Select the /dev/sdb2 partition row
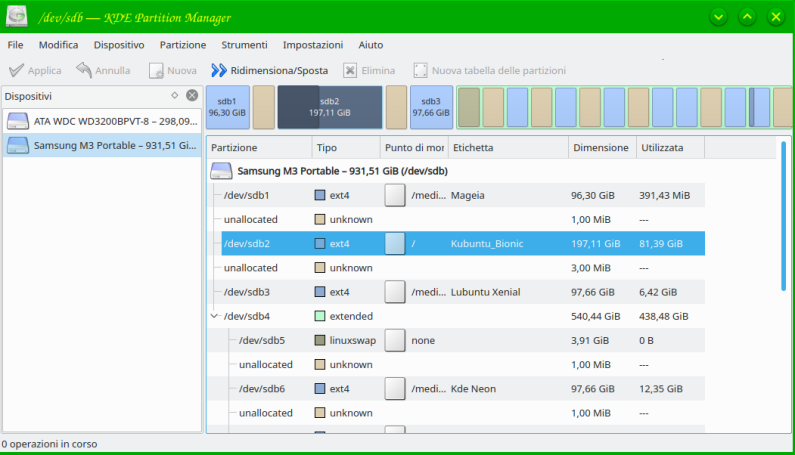The height and width of the screenshot is (455, 795). (456, 243)
